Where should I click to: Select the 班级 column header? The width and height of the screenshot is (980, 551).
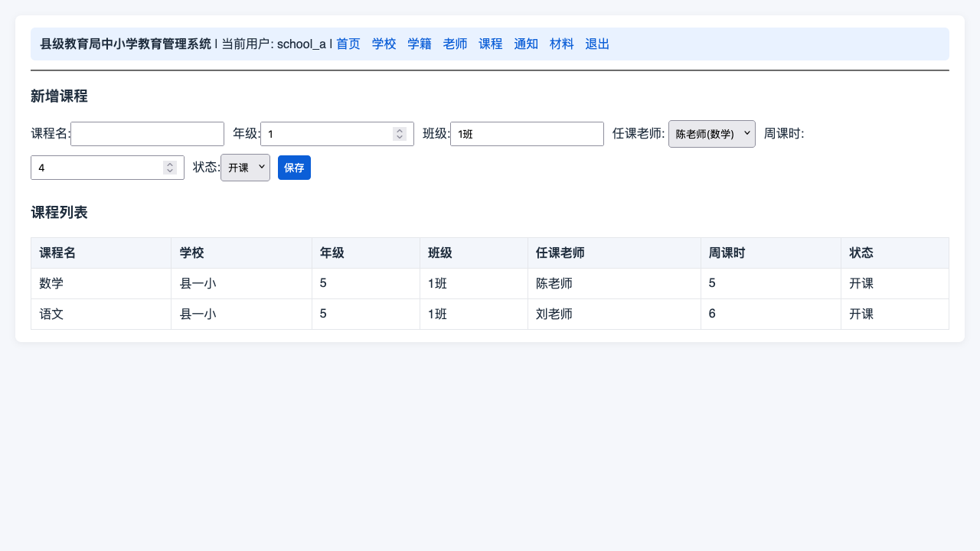click(474, 253)
